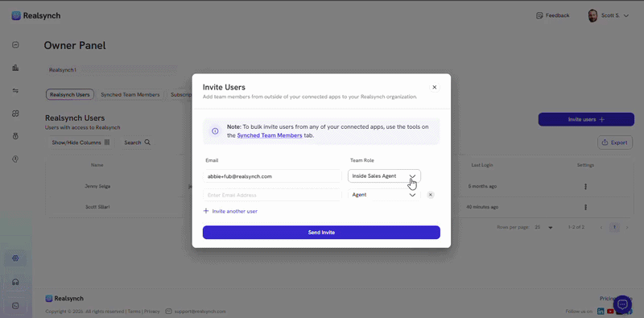Switch to the Realsynch Users tab
The image size is (644, 318).
70,94
